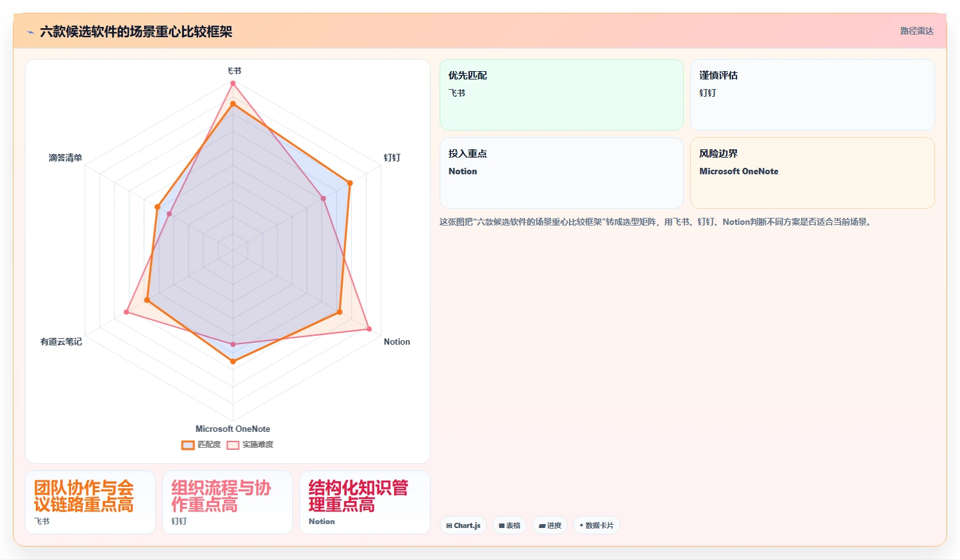This screenshot has width=960, height=560.
Task: Select the orange point on Microsoft OneNote axis
Action: click(x=233, y=361)
